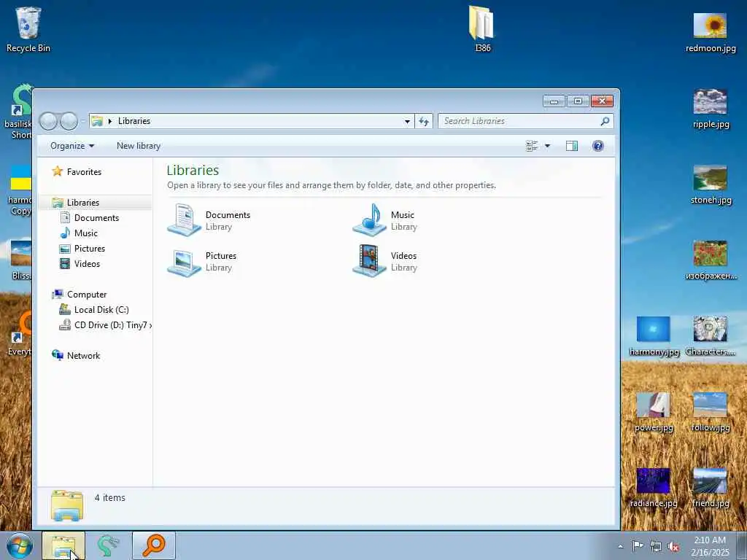Open Local Disk (C:) in sidebar

[x=94, y=309]
